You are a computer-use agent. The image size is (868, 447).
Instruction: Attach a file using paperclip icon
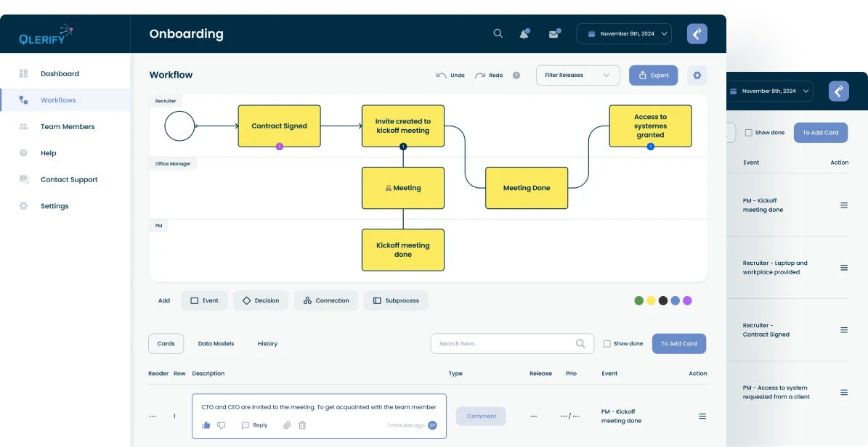click(x=287, y=425)
